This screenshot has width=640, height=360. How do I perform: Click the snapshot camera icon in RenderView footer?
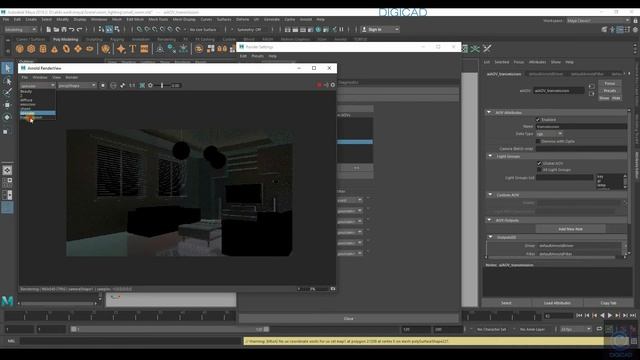click(333, 289)
